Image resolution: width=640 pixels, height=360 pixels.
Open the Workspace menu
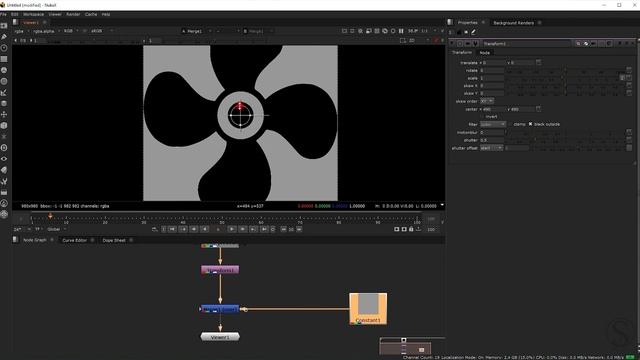(33, 14)
